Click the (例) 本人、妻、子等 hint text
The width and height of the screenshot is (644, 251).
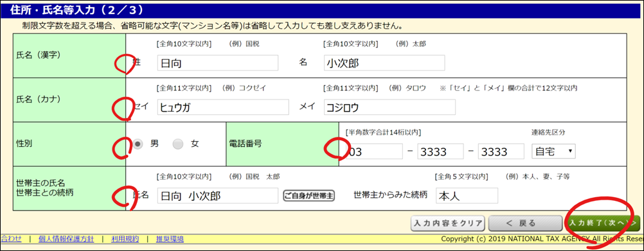tap(537, 177)
